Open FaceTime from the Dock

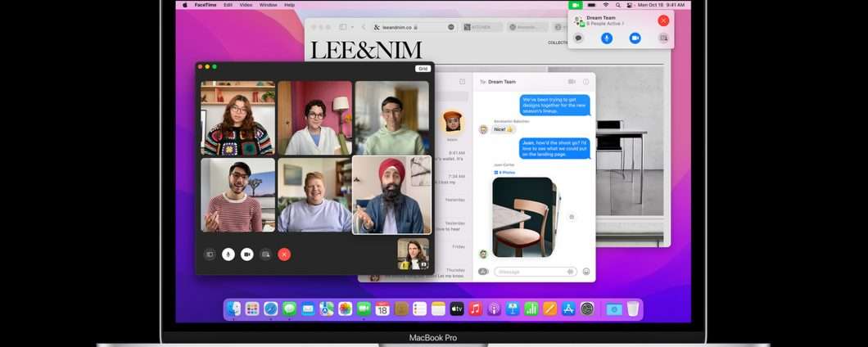pos(364,309)
